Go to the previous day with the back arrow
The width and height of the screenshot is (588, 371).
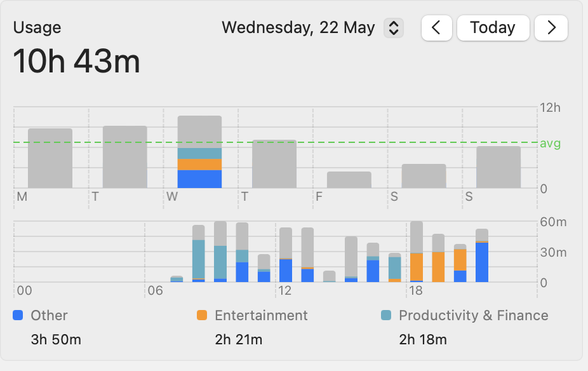click(x=436, y=28)
